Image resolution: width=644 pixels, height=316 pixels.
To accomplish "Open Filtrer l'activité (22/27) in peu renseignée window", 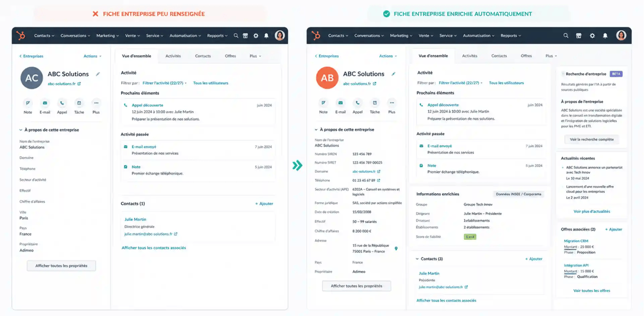I will [x=164, y=83].
